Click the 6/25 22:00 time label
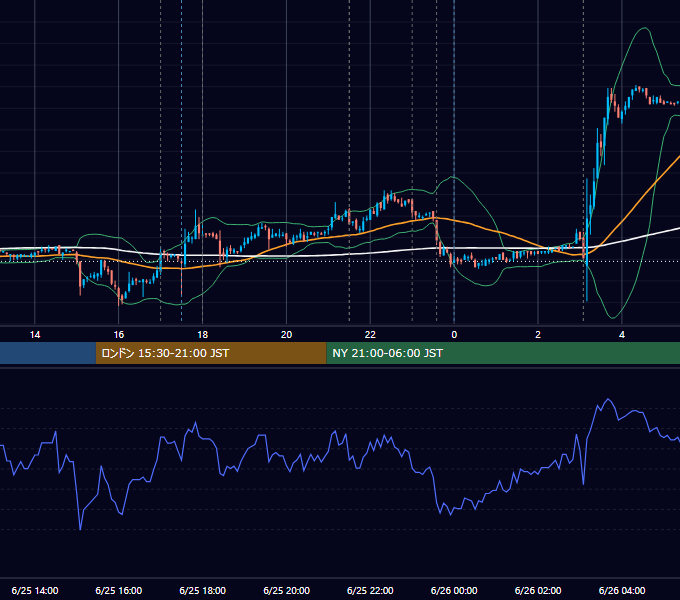Screen dimensions: 680x600 (x=370, y=590)
